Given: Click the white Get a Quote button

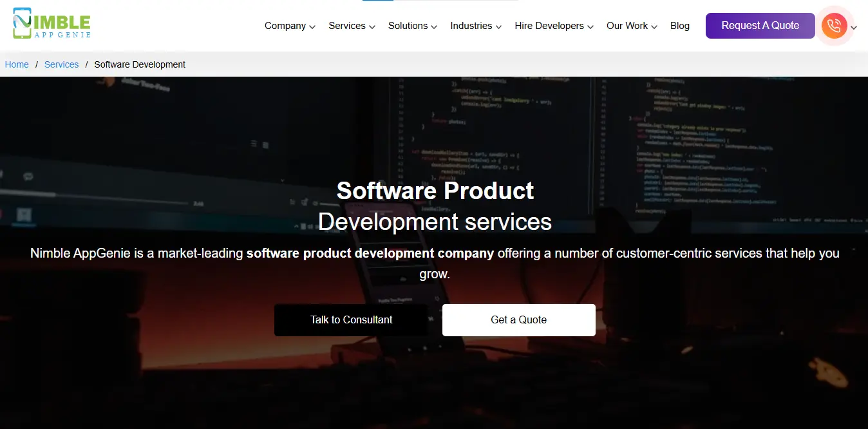Looking at the screenshot, I should (518, 320).
